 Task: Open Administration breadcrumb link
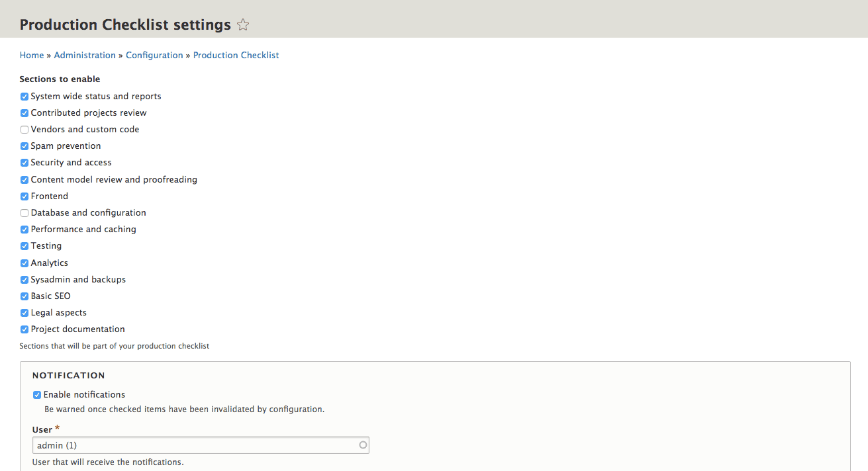pyautogui.click(x=85, y=56)
